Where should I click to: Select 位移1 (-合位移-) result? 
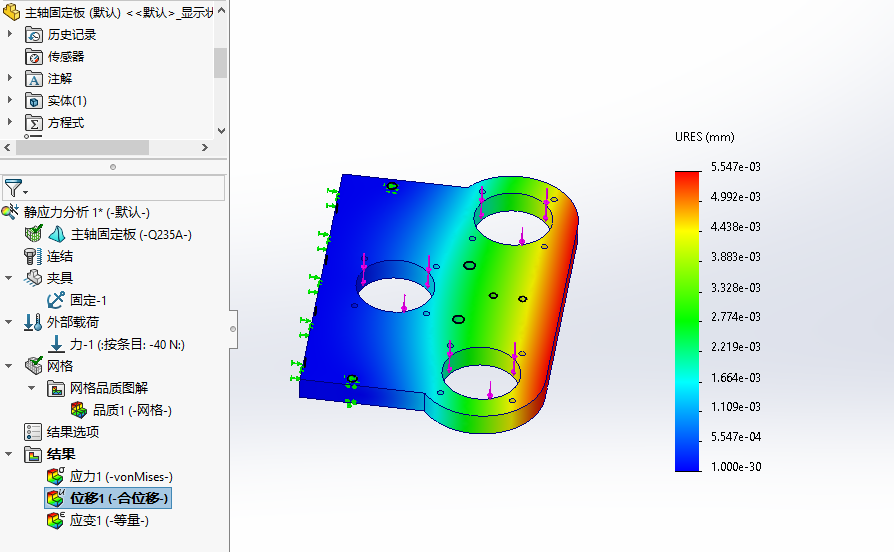click(119, 498)
